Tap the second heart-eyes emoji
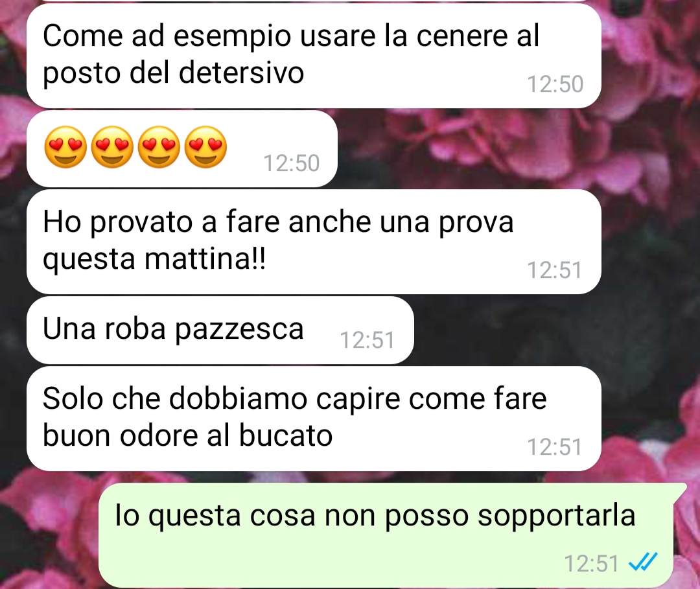 click(x=113, y=147)
